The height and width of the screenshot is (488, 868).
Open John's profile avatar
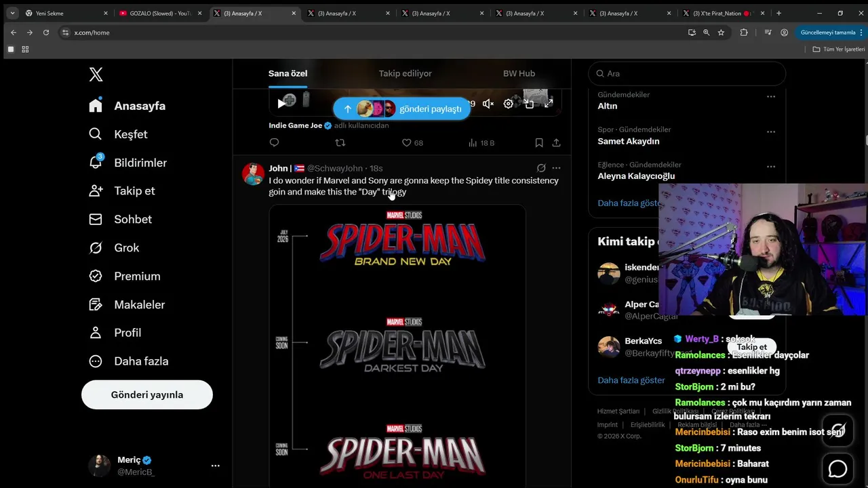[x=253, y=174]
